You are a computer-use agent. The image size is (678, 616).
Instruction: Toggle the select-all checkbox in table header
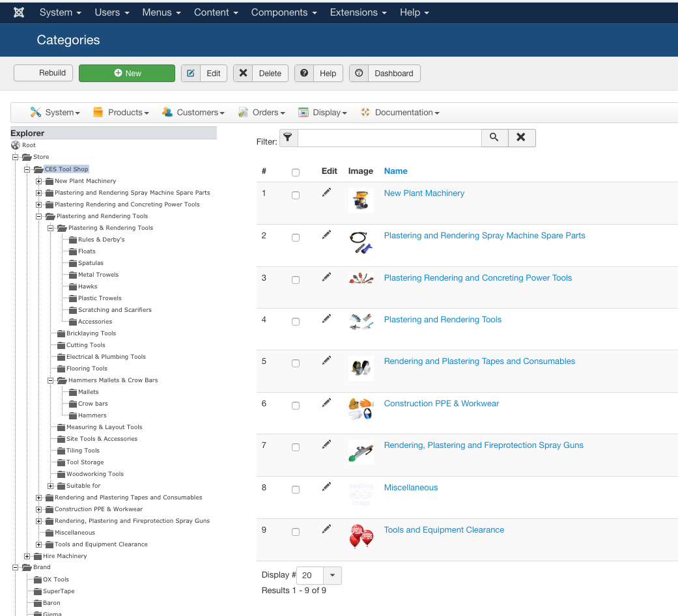[x=296, y=173]
